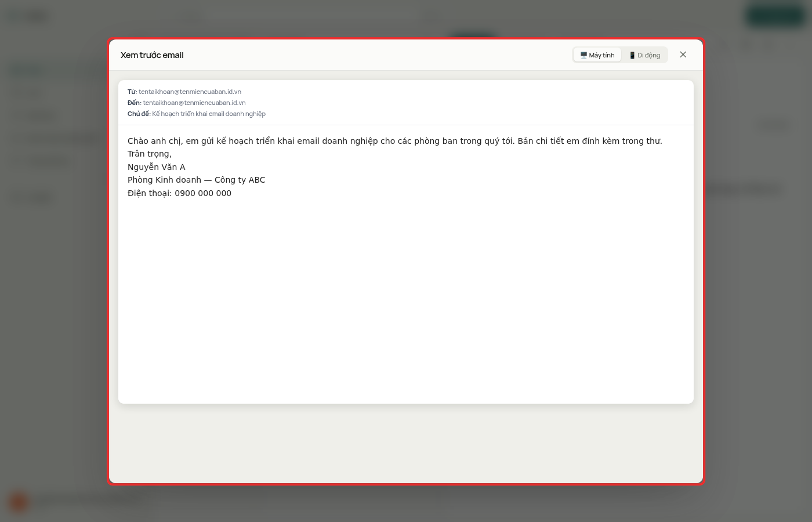The width and height of the screenshot is (812, 522).
Task: Click the subject Kế hoạch triển khai email doanh nghiệp
Action: pos(209,114)
